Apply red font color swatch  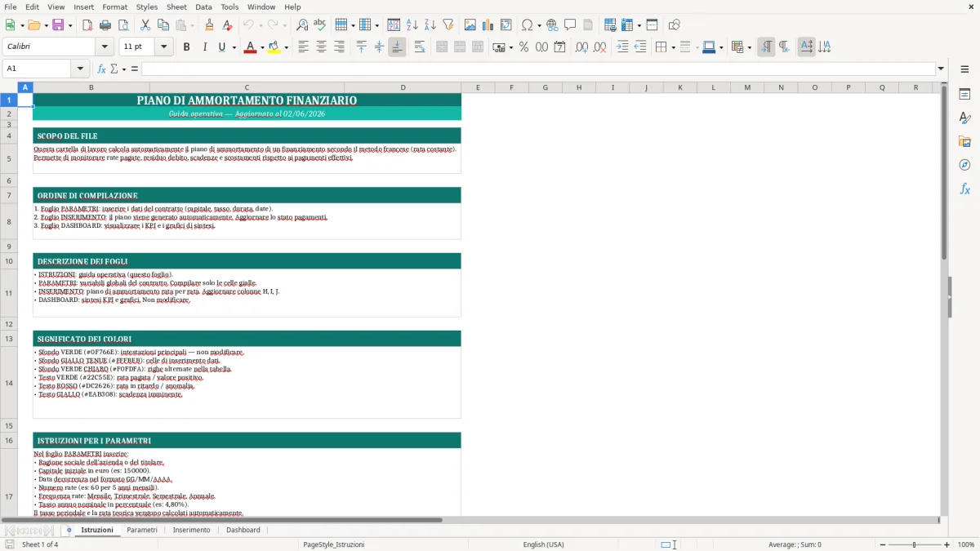249,47
